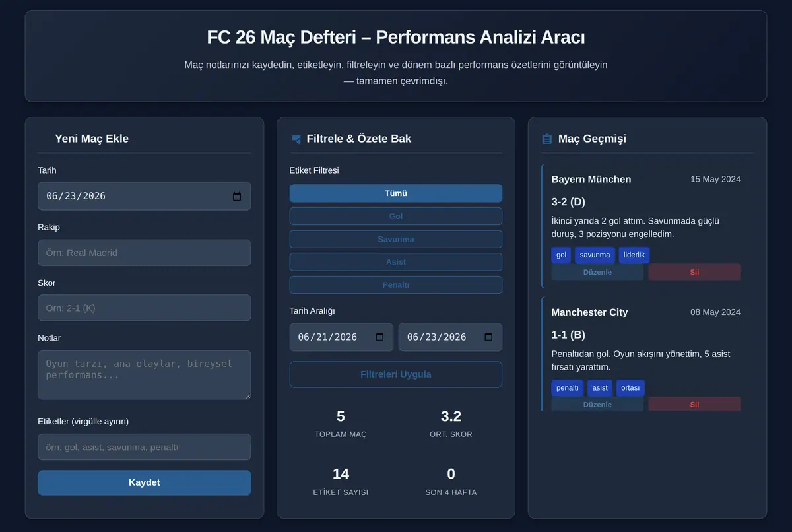Image resolution: width=792 pixels, height=532 pixels.
Task: Click the 'ETİKET SAYISI' stat label
Action: (341, 492)
